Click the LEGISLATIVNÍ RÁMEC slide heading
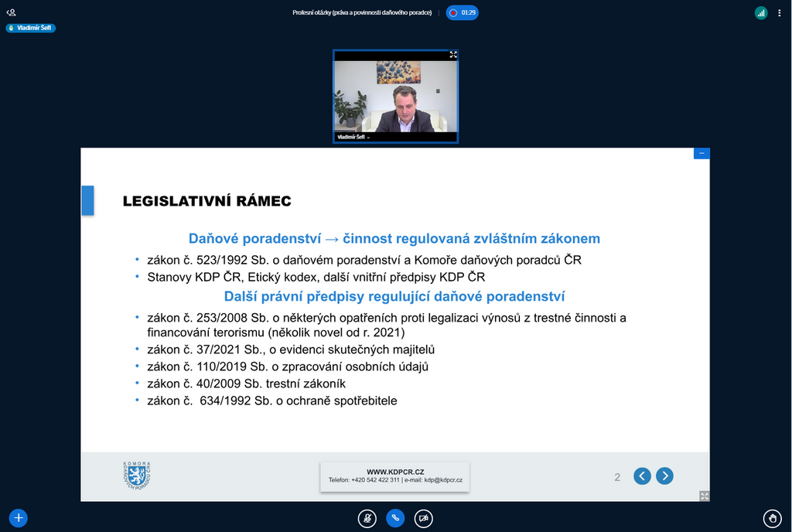The image size is (792, 532). 207,201
